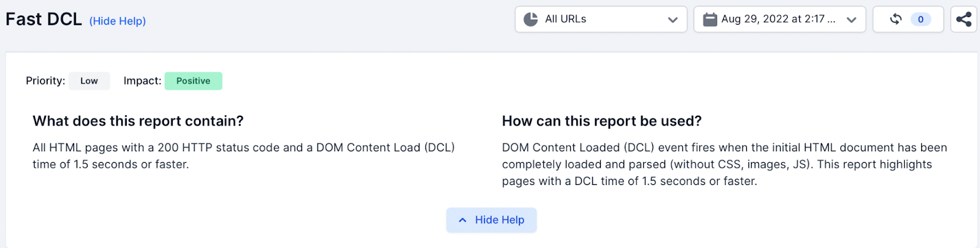Click the All URLs dropdown arrow
The height and width of the screenshot is (248, 980).
(x=673, y=20)
